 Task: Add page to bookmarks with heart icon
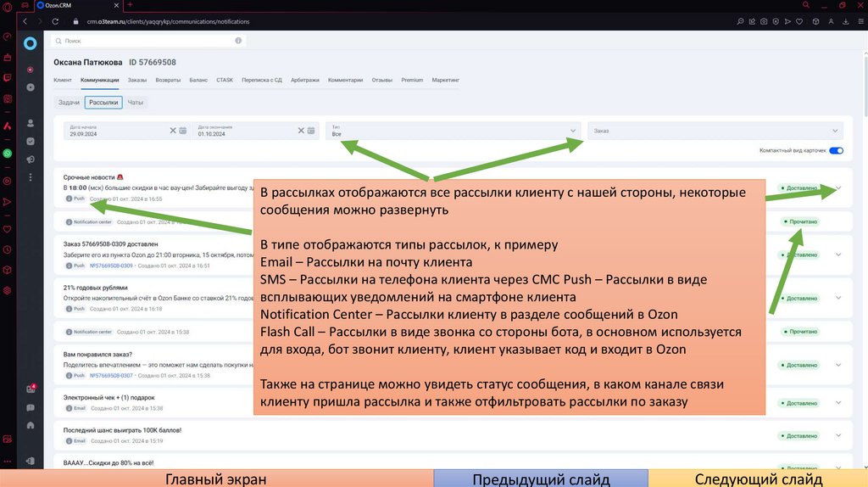[x=799, y=21]
